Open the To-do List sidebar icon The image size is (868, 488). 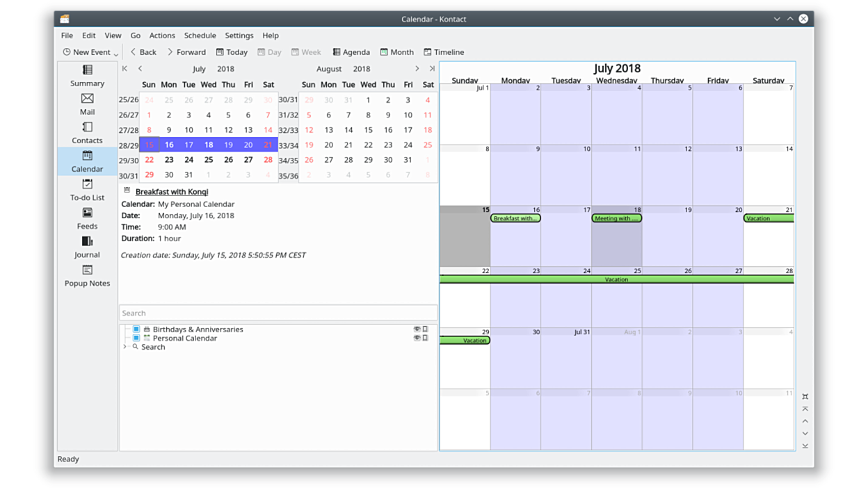click(87, 189)
